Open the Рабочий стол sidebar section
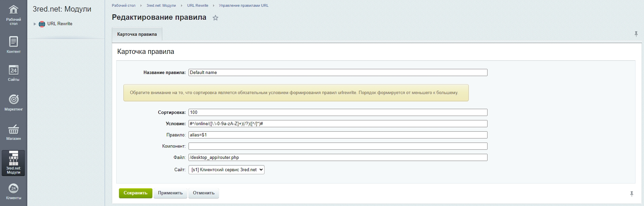Image resolution: width=644 pixels, height=206 pixels. pos(13,14)
